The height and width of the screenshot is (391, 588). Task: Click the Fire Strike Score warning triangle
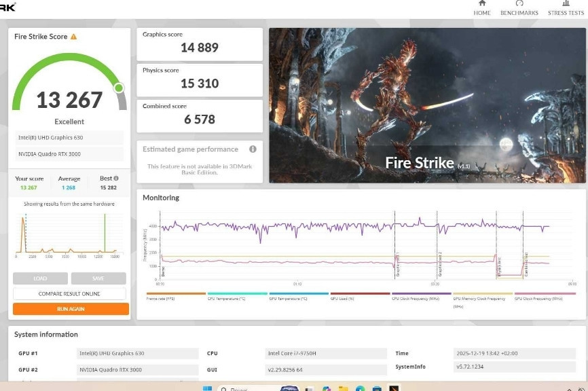coord(73,37)
